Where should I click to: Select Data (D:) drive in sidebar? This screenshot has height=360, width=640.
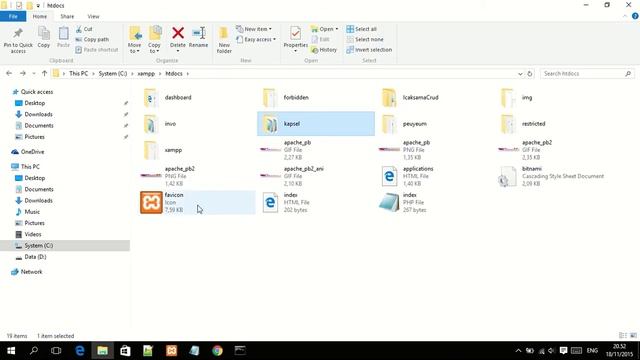[35, 257]
